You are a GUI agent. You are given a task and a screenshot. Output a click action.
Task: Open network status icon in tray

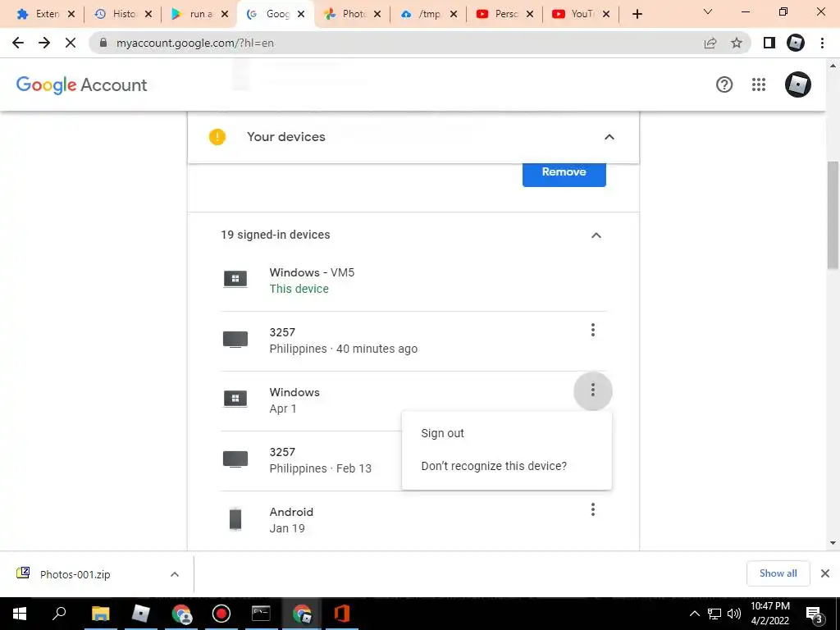(714, 614)
